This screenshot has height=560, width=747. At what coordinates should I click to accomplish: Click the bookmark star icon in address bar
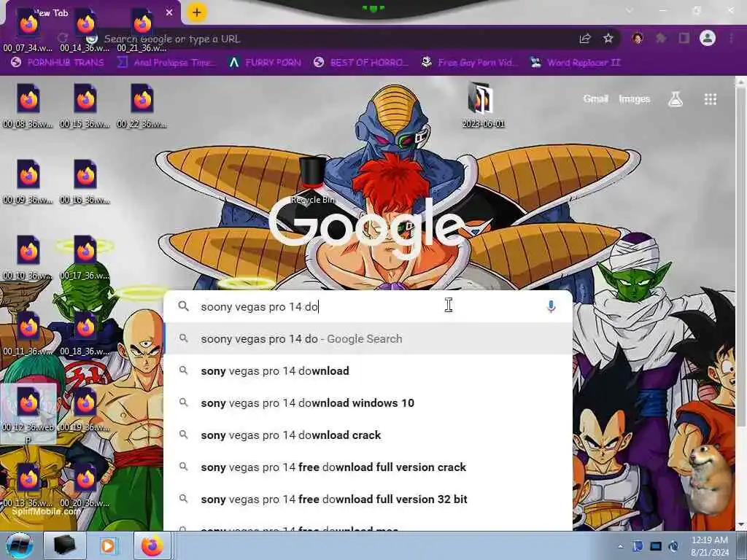coord(608,39)
